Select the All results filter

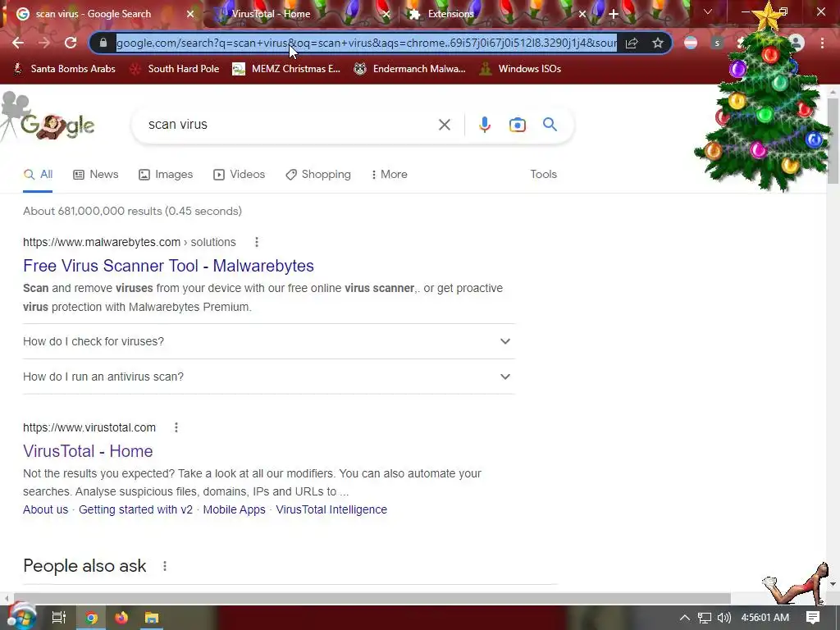38,175
